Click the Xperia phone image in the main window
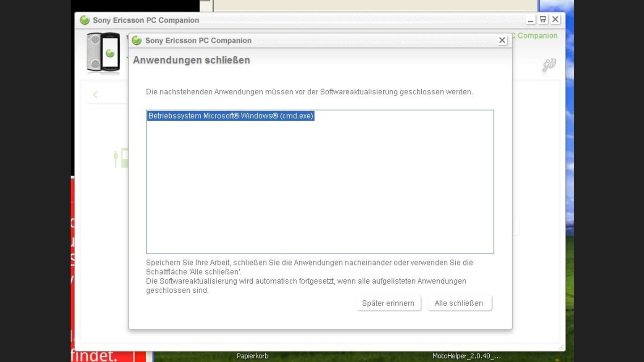This screenshot has height=362, width=644. pyautogui.click(x=103, y=52)
